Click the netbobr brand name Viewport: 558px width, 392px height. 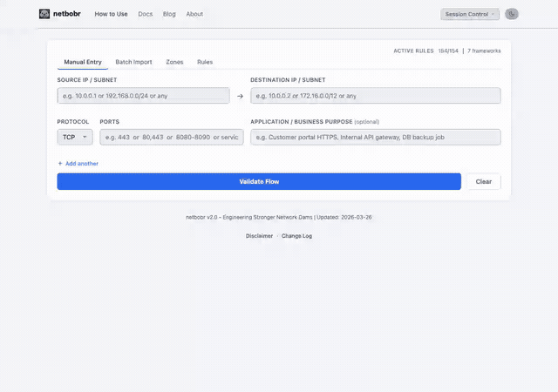pyautogui.click(x=67, y=14)
